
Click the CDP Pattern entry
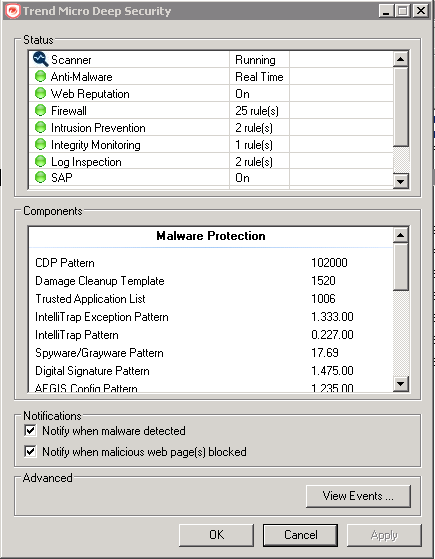(x=65, y=263)
